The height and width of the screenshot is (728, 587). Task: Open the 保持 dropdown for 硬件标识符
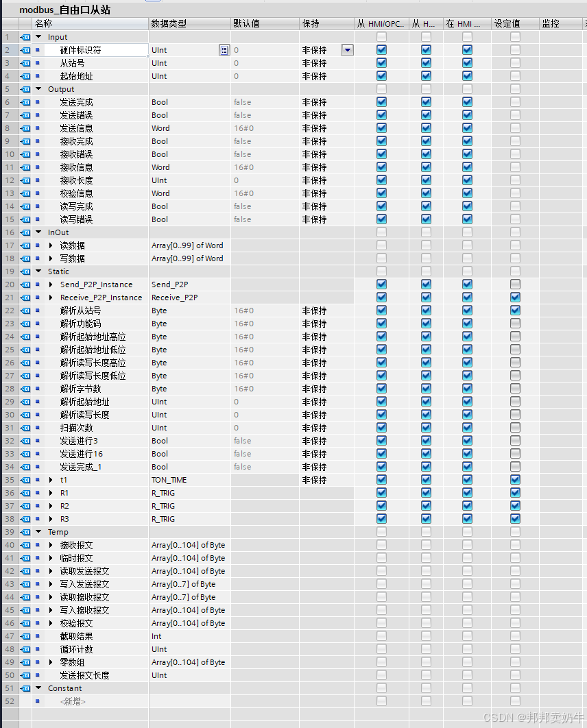[348, 50]
